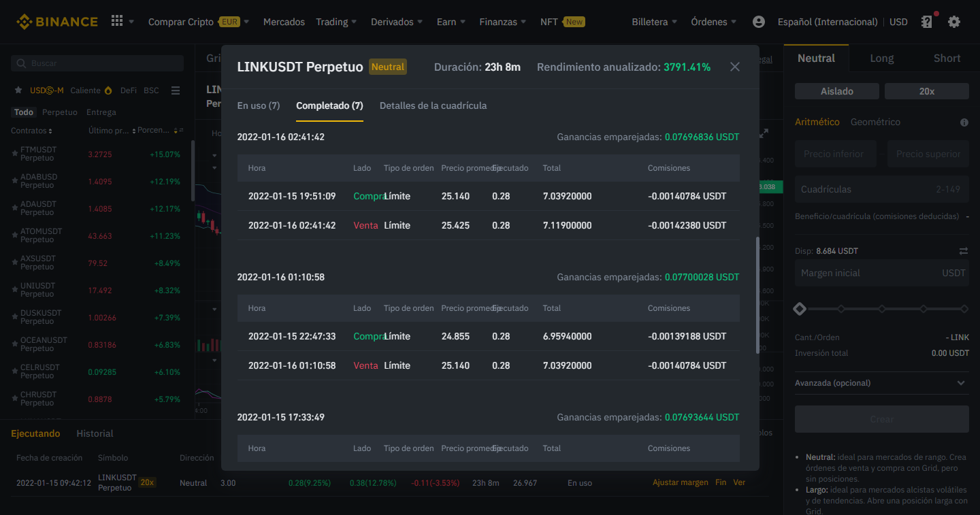
Task: Set margin slider to the last point
Action: click(964, 309)
